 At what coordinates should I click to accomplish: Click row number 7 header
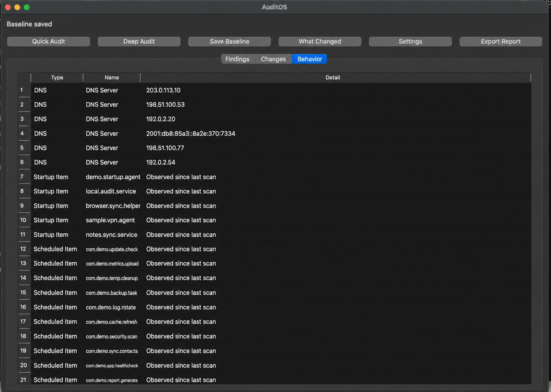point(24,177)
